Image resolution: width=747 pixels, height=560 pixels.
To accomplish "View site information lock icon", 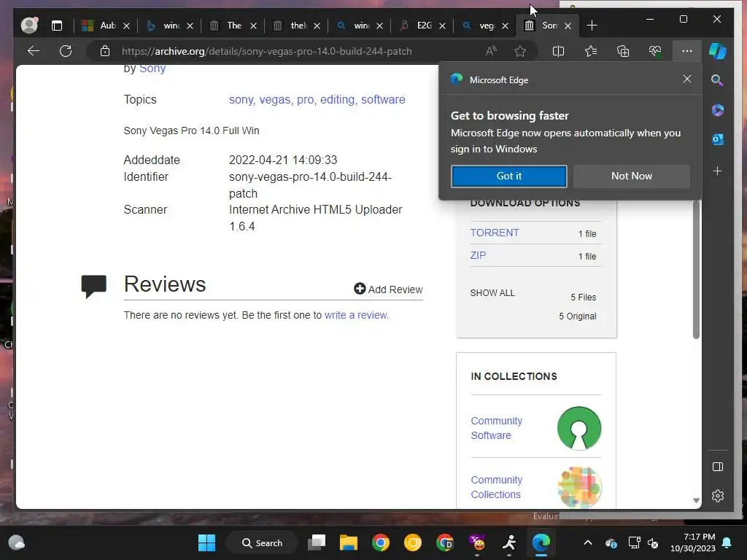I will pyautogui.click(x=105, y=51).
